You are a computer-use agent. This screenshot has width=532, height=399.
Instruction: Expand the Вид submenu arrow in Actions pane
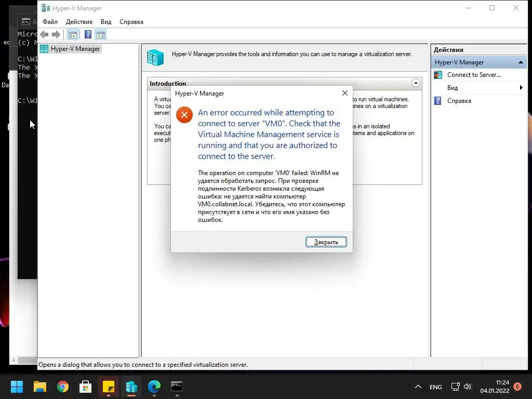click(x=521, y=87)
